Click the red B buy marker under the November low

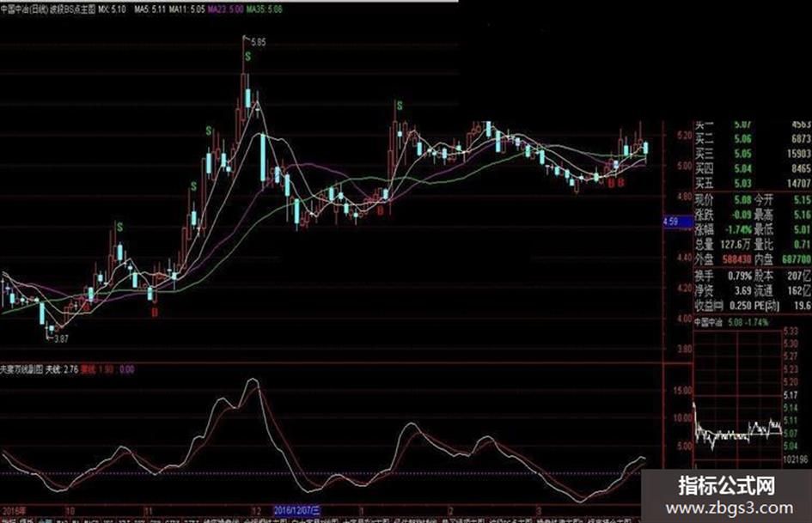155,313
